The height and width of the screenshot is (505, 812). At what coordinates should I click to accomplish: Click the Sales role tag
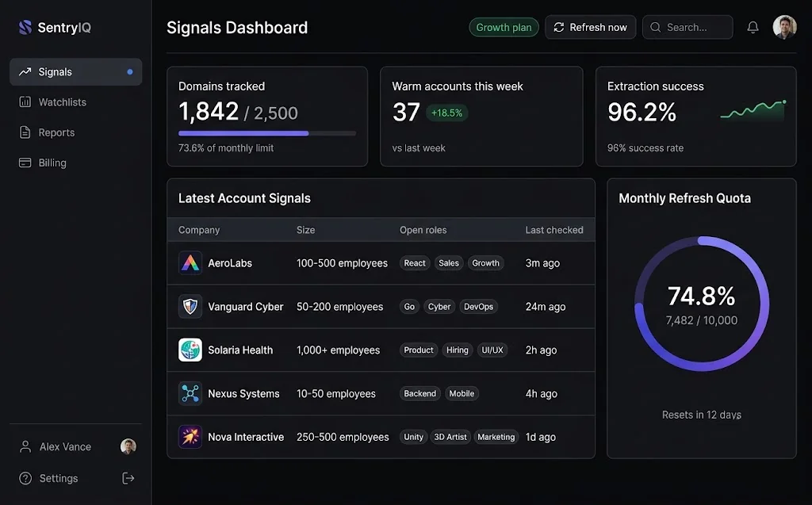pos(449,263)
